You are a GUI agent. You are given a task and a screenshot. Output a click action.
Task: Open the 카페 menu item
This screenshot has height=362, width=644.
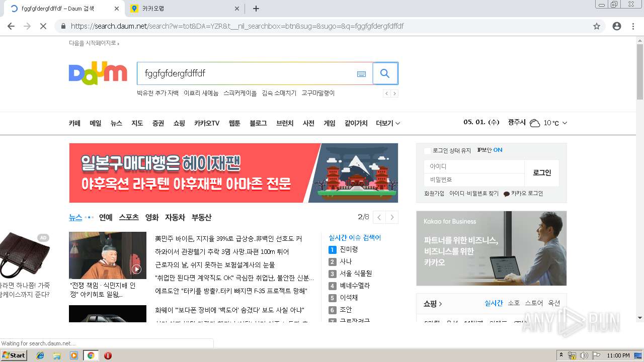[74, 123]
